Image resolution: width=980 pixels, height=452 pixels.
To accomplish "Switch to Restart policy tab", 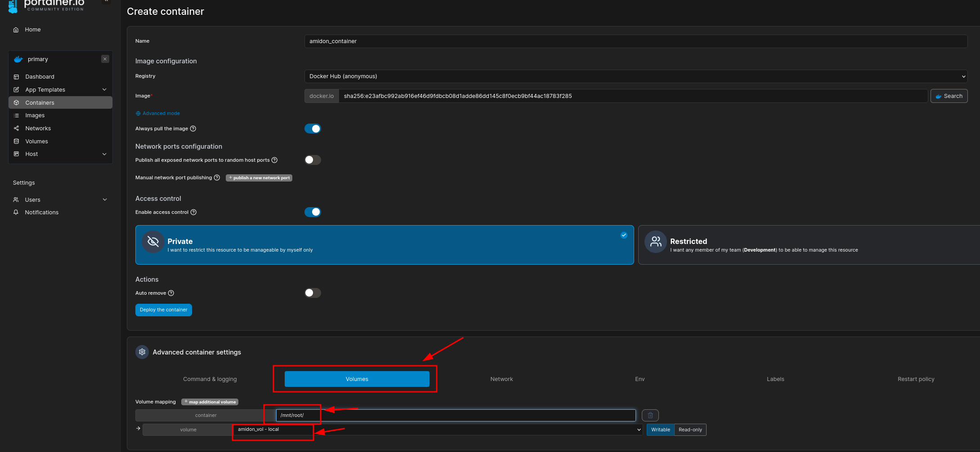I will (916, 379).
